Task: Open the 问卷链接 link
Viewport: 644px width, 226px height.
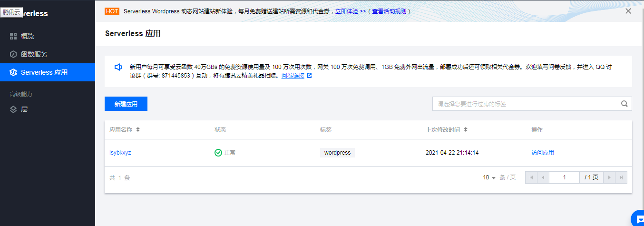Action: click(293, 76)
